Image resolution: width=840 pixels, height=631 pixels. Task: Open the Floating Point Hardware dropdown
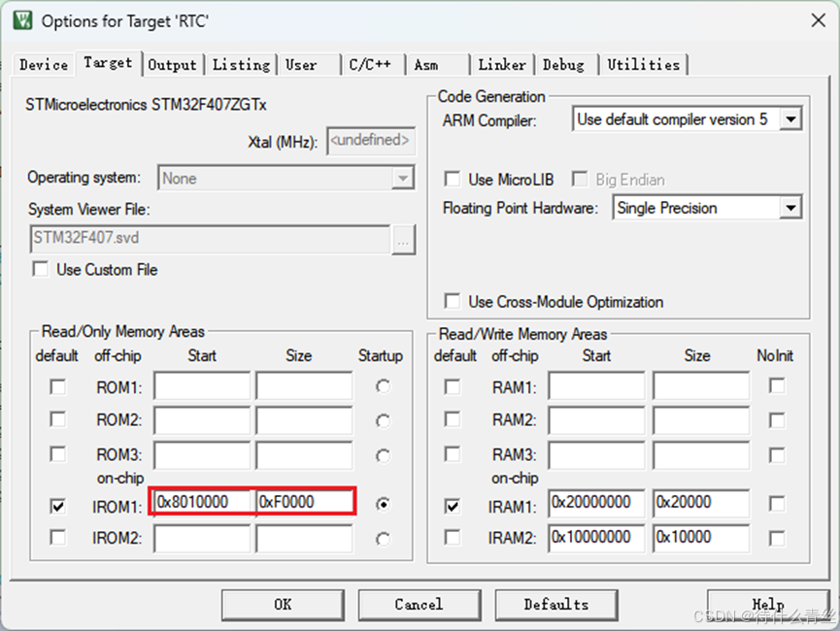point(790,208)
